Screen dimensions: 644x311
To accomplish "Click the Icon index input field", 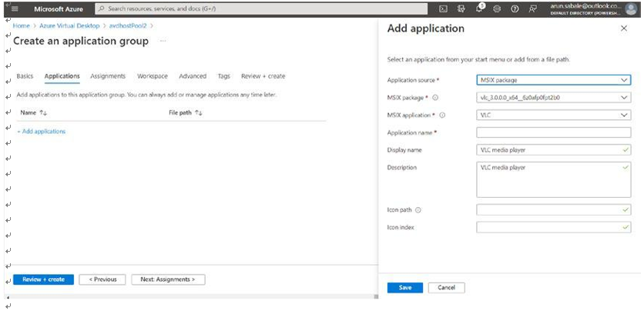I will pyautogui.click(x=554, y=227).
